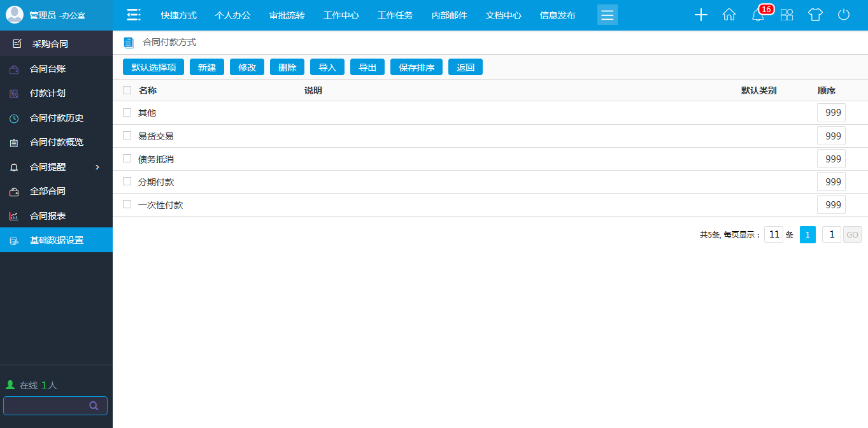Open the theme shirt icon

coord(815,15)
